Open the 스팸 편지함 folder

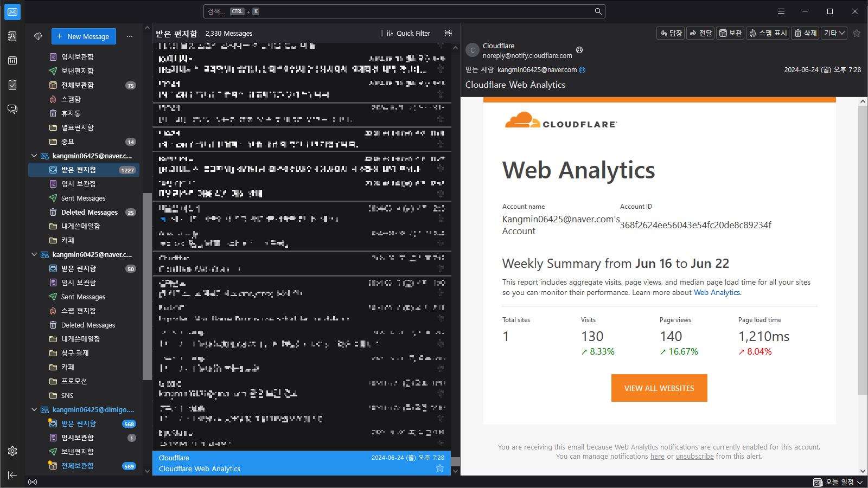click(x=84, y=311)
